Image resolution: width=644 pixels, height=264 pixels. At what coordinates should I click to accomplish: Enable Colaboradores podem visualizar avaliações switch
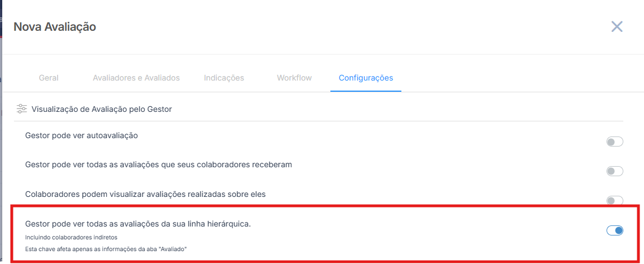(614, 200)
